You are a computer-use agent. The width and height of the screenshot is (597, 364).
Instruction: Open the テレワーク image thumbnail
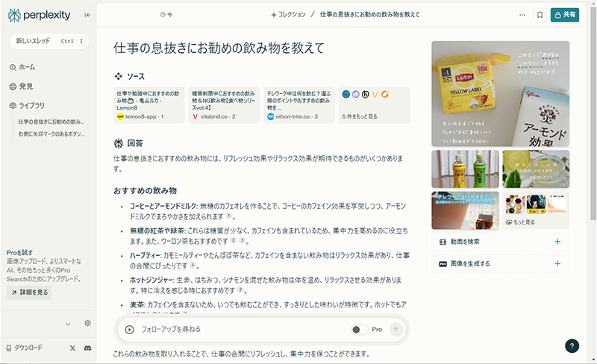point(465,210)
